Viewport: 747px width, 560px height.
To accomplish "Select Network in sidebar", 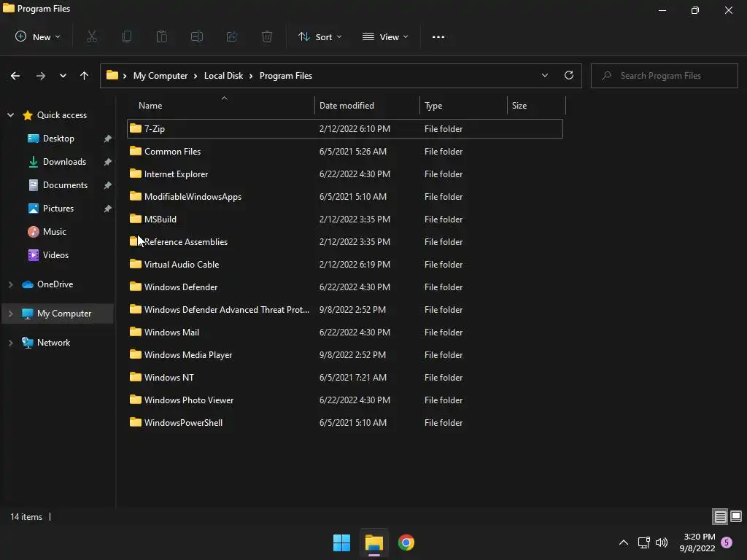I will [x=53, y=343].
